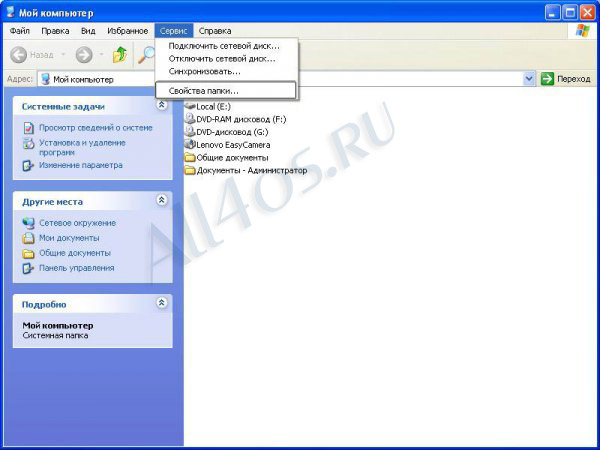Click Общие документы sidebar folder icon
Image resolution: width=600 pixels, height=450 pixels.
[x=29, y=253]
